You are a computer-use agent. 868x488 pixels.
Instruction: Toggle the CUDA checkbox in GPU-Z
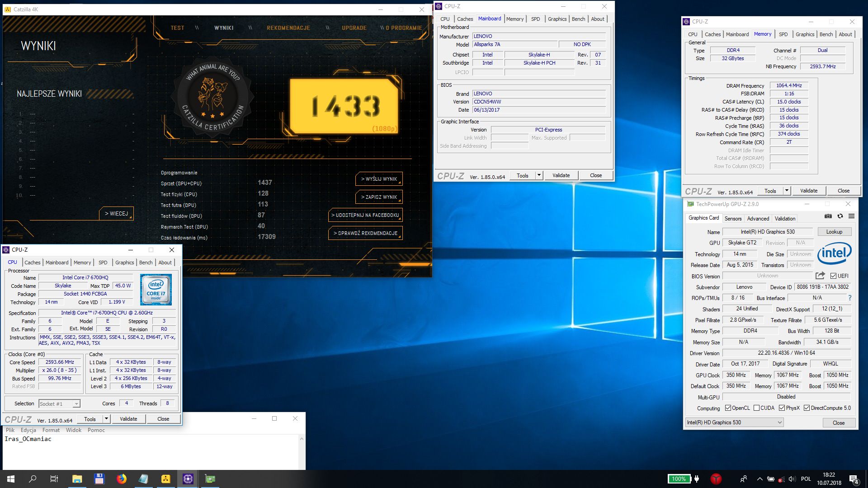click(756, 408)
